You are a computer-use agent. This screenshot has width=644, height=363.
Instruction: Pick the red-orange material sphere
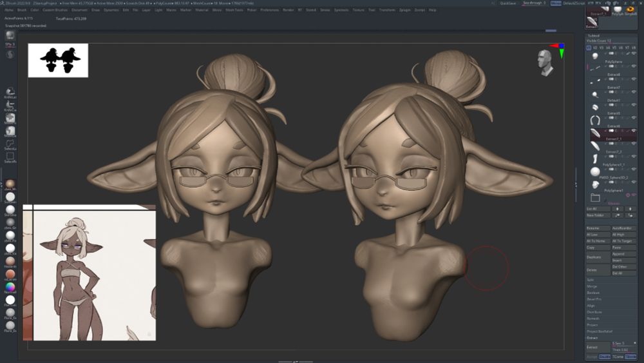(10, 274)
